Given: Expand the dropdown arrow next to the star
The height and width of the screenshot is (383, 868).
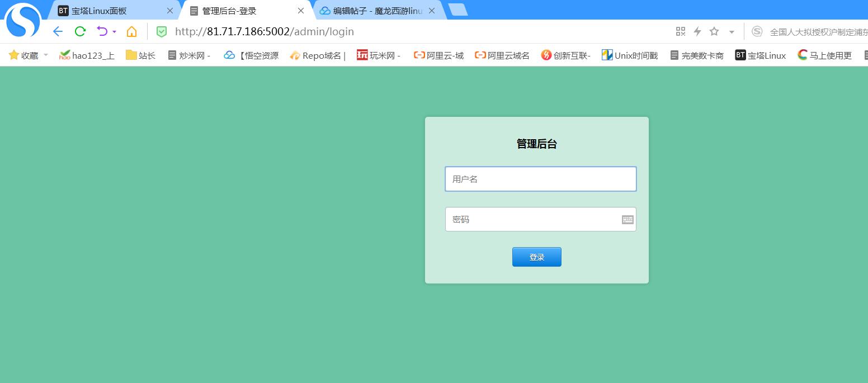Looking at the screenshot, I should 732,32.
